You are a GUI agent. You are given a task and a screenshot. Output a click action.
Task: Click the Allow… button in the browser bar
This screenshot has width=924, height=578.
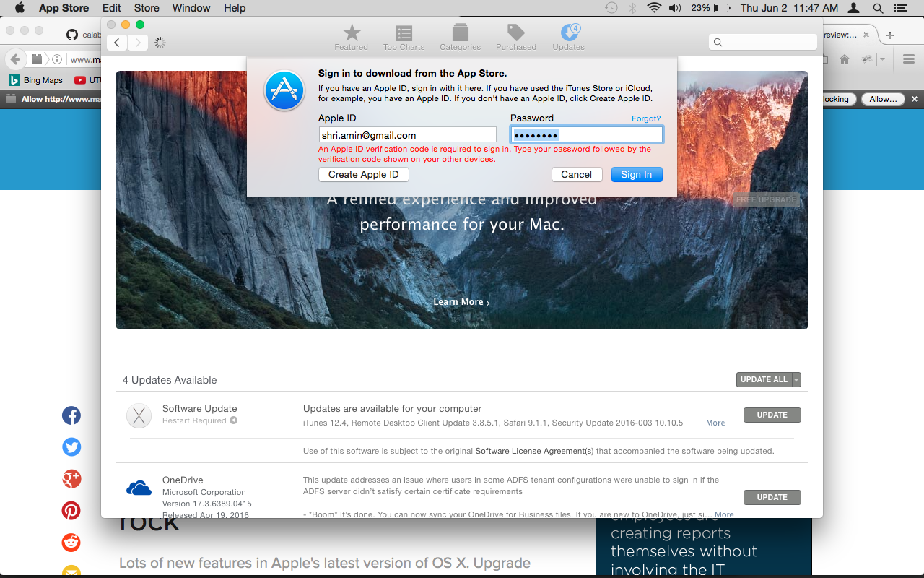coord(883,99)
